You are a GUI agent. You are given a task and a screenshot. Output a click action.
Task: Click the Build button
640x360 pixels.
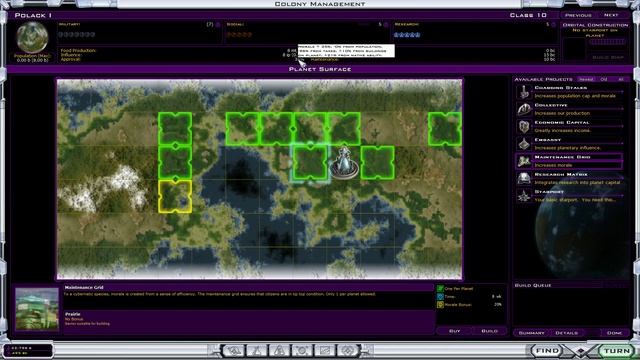point(489,331)
